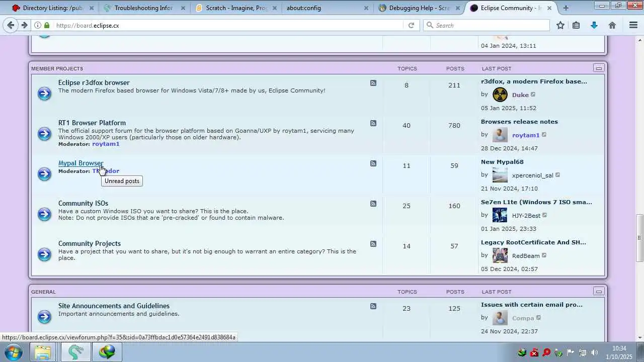The width and height of the screenshot is (644, 362).
Task: Open the taskbar clock showing 10:34
Action: pyautogui.click(x=619, y=352)
